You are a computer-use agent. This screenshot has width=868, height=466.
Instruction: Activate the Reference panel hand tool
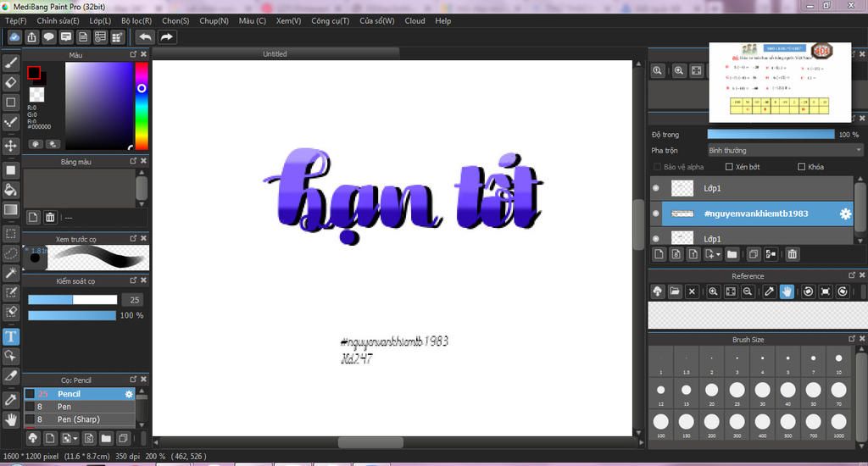787,291
